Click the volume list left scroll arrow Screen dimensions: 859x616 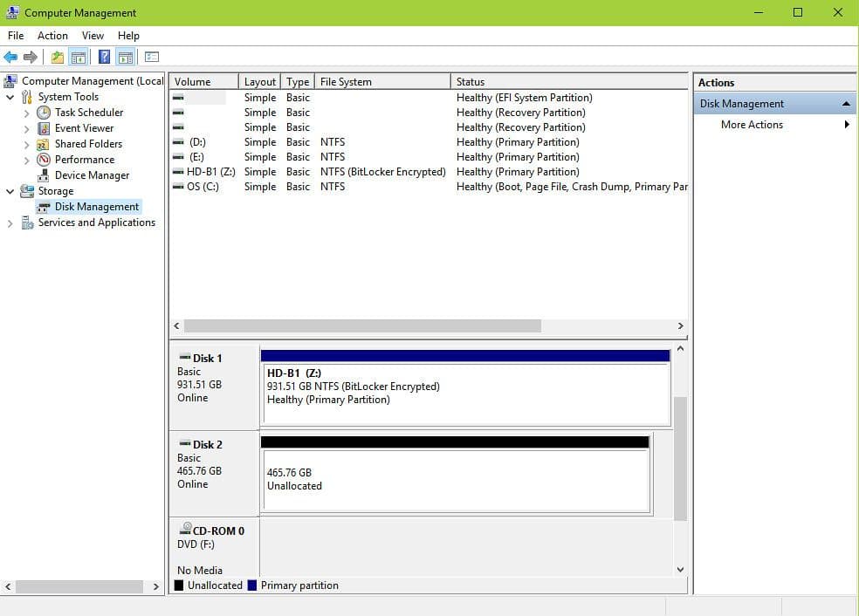pos(176,325)
